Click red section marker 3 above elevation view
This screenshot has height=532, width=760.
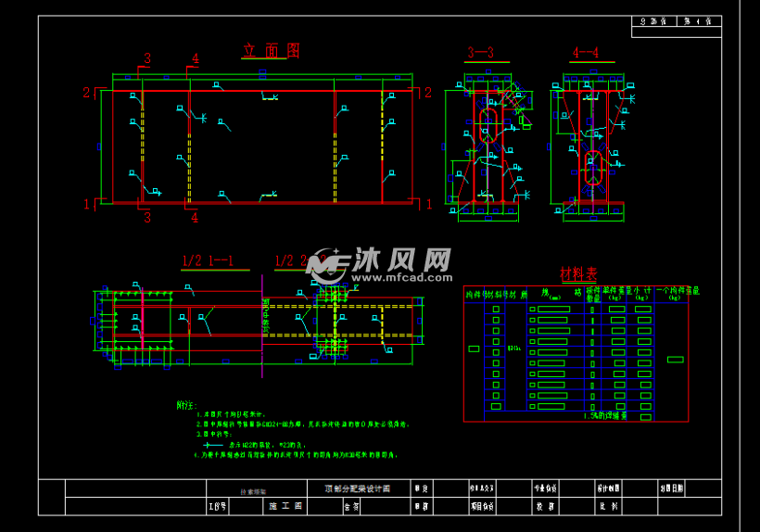pos(147,58)
